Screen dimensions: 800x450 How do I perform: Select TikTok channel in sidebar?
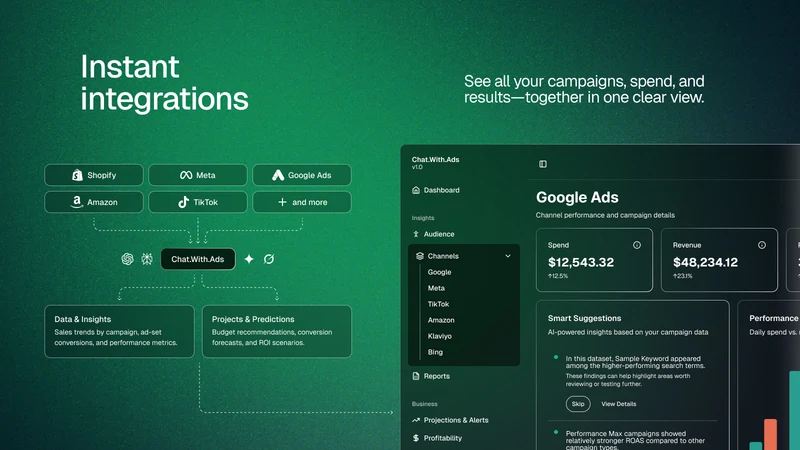click(438, 304)
